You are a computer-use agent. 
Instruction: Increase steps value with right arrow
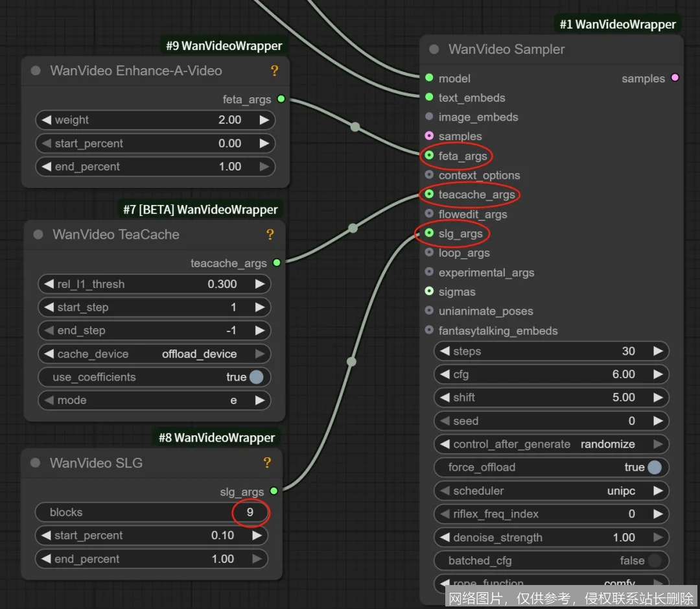(658, 351)
